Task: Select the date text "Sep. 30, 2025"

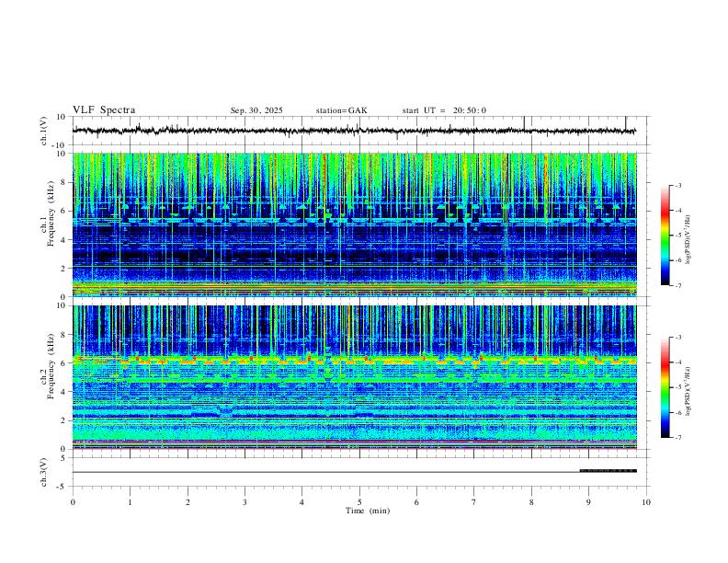Action: 256,110
